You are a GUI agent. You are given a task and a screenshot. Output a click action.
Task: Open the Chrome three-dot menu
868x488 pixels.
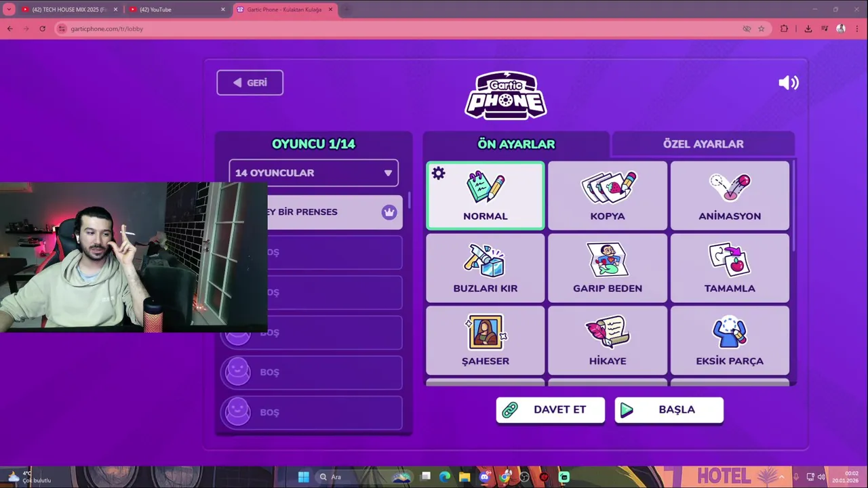[858, 28]
